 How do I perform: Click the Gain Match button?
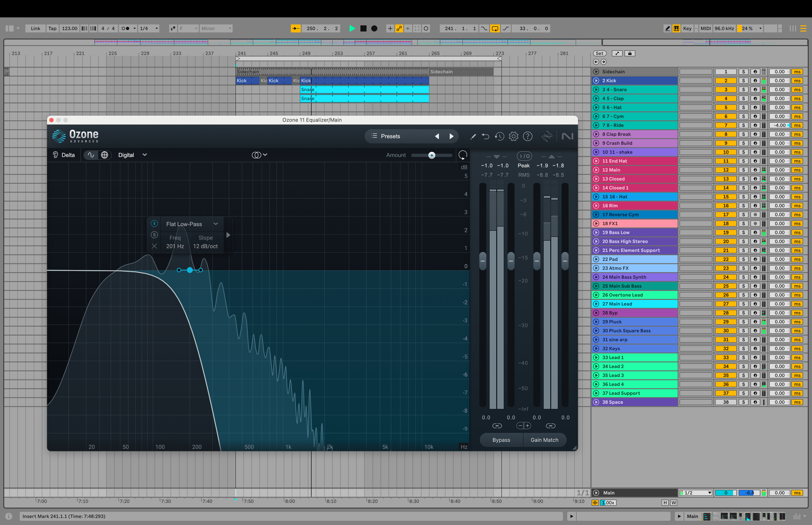click(x=544, y=440)
